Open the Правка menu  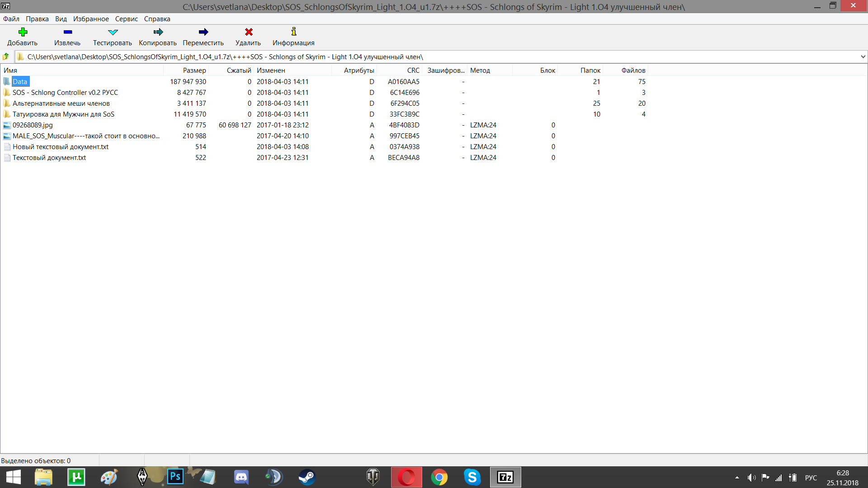tap(37, 19)
